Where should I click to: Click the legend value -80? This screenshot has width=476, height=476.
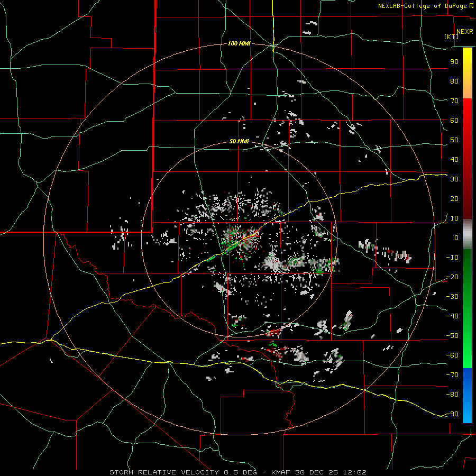452,395
